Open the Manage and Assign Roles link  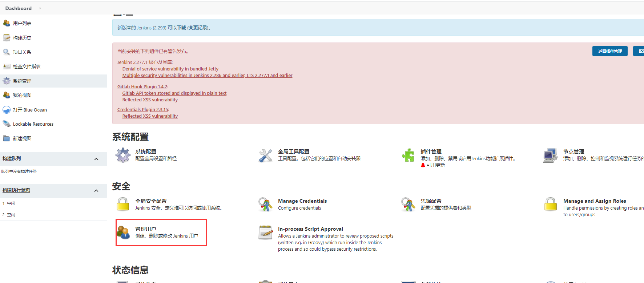[595, 201]
